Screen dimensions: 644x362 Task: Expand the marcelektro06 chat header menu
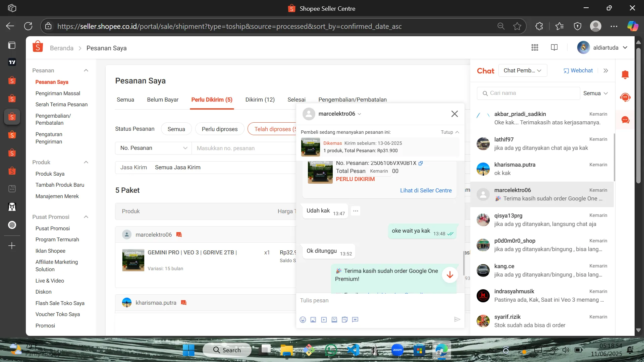360,114
